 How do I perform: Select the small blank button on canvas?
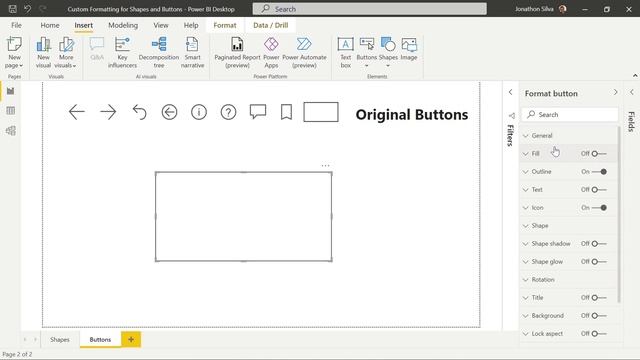[x=321, y=112]
